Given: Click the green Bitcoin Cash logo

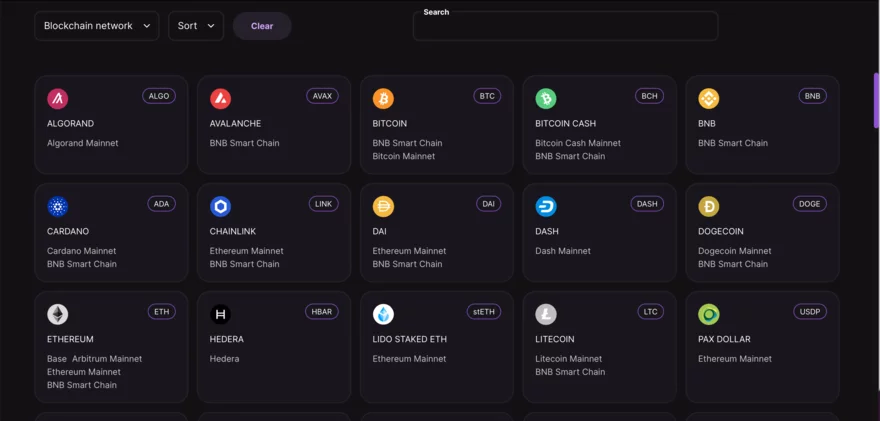Looking at the screenshot, I should 546,99.
